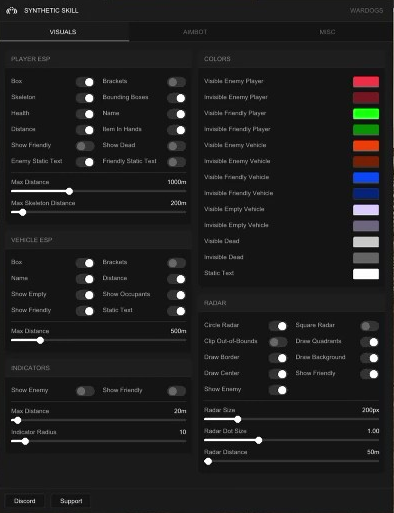Image resolution: width=394 pixels, height=513 pixels.
Task: Click the Max Skeleton Distance slider handle
Action: tap(22, 212)
